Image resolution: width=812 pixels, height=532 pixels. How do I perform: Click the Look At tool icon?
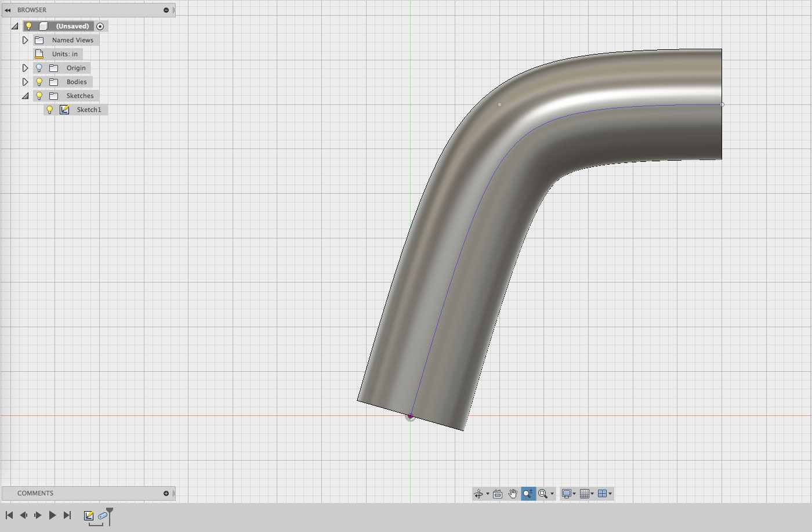pyautogui.click(x=498, y=494)
